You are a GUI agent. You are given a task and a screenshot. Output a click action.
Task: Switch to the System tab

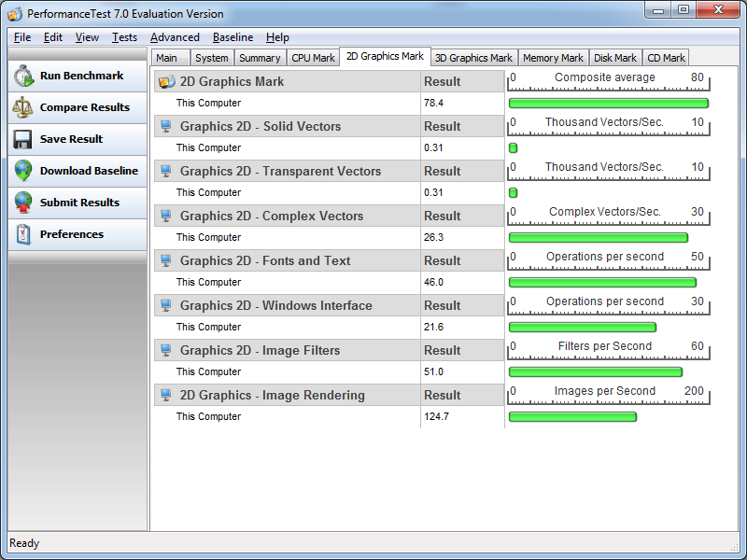(x=212, y=58)
